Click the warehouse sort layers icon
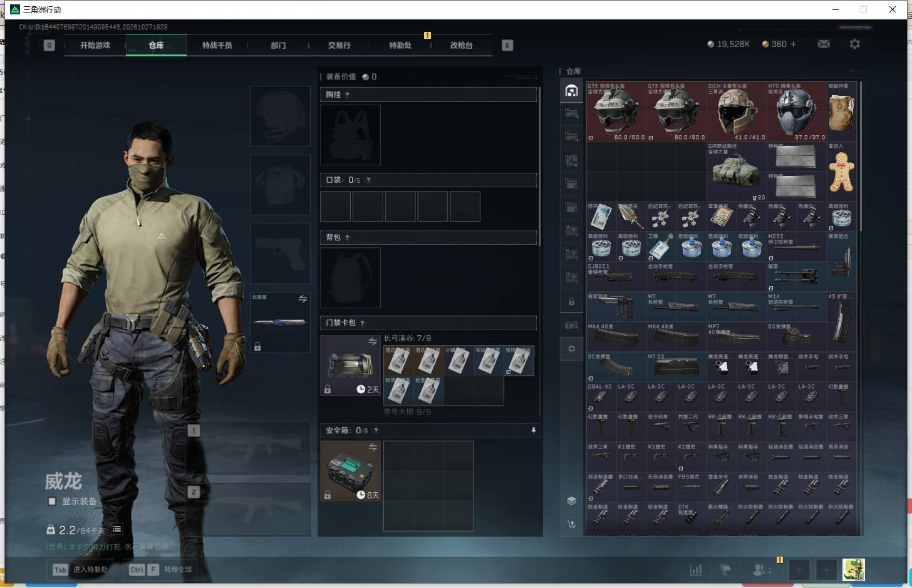 coord(571,500)
